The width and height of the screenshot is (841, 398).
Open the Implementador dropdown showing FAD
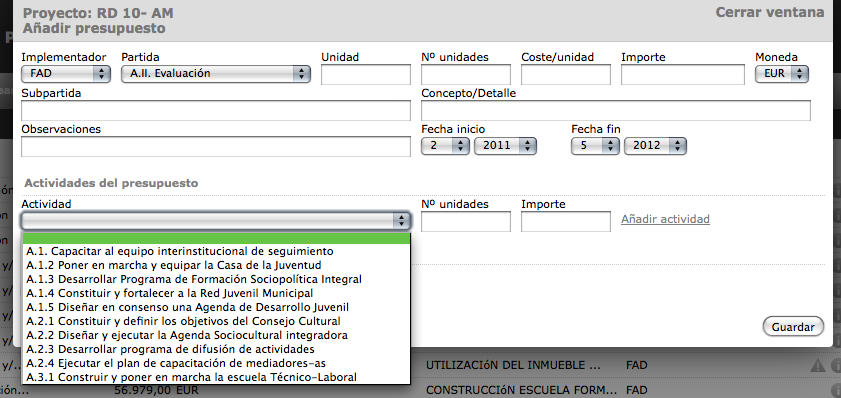(x=66, y=74)
